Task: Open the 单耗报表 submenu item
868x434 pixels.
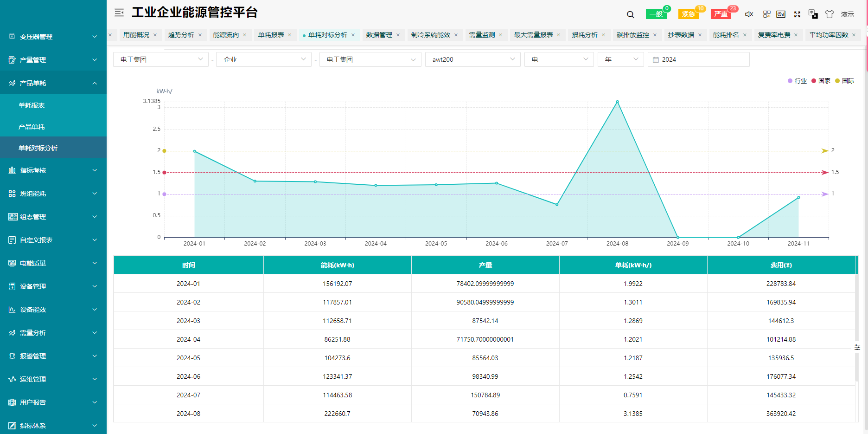Action: pos(53,105)
